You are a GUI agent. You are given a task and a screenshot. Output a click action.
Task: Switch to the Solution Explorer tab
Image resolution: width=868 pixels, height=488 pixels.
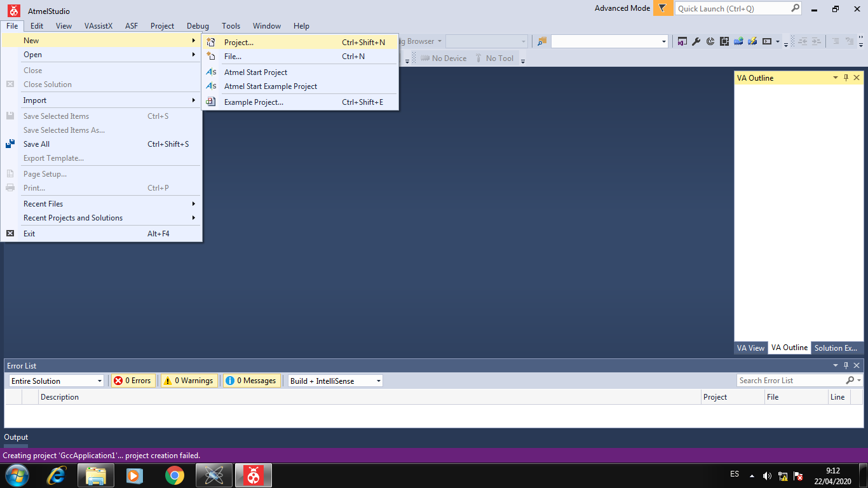tap(836, 348)
